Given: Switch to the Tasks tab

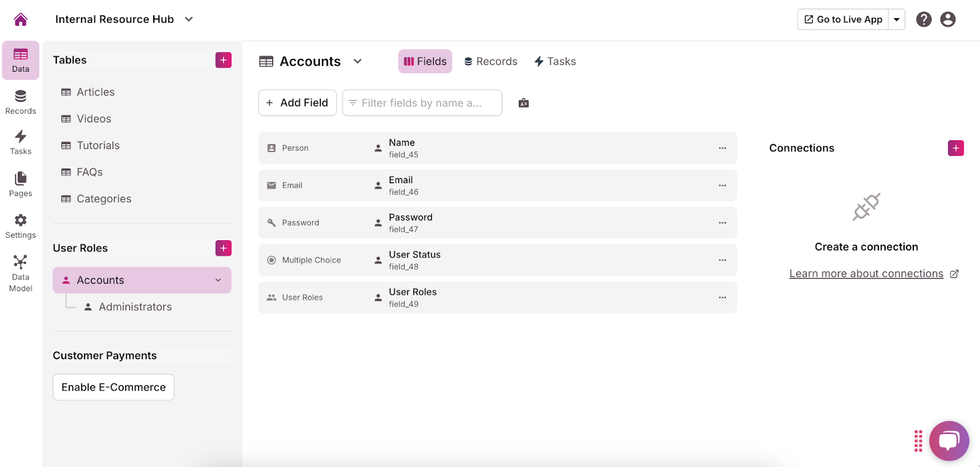Looking at the screenshot, I should pos(555,61).
